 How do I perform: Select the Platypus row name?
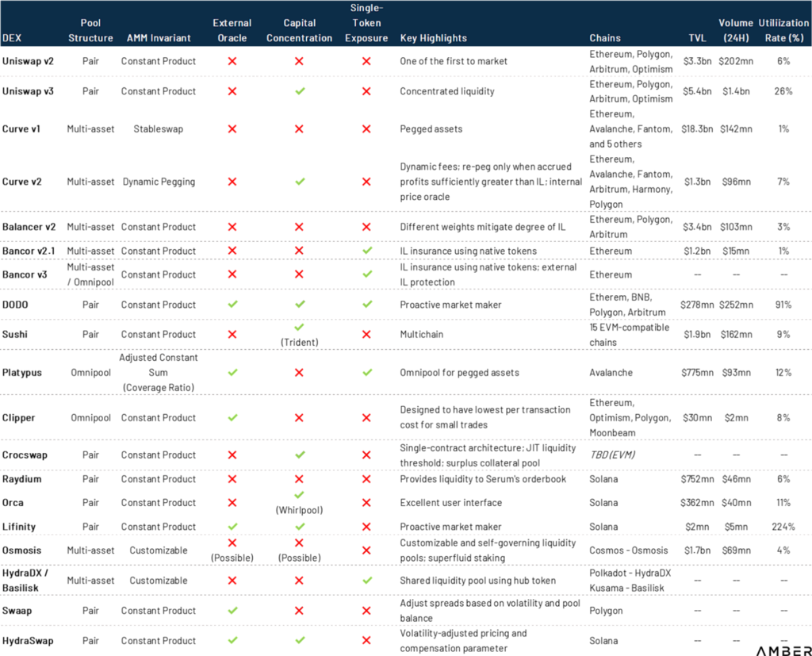21,373
